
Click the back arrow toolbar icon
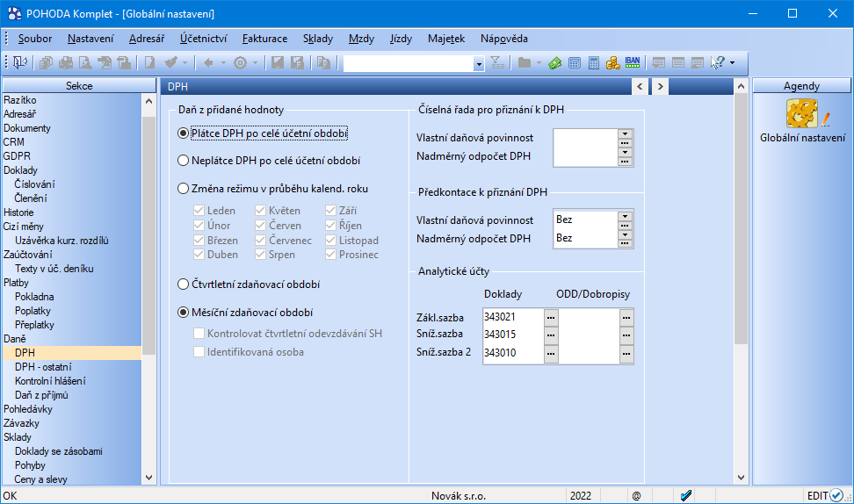pyautogui.click(x=208, y=62)
